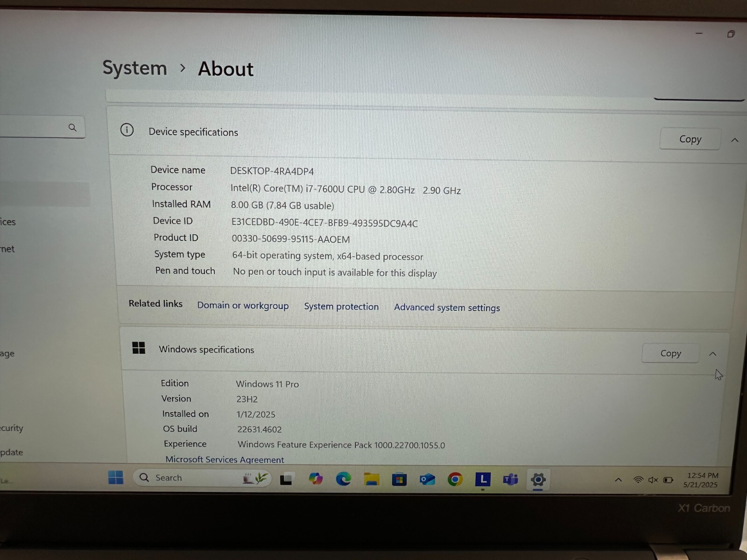Viewport: 747px width, 560px height.
Task: Open File Explorer from the taskbar
Action: 372,479
